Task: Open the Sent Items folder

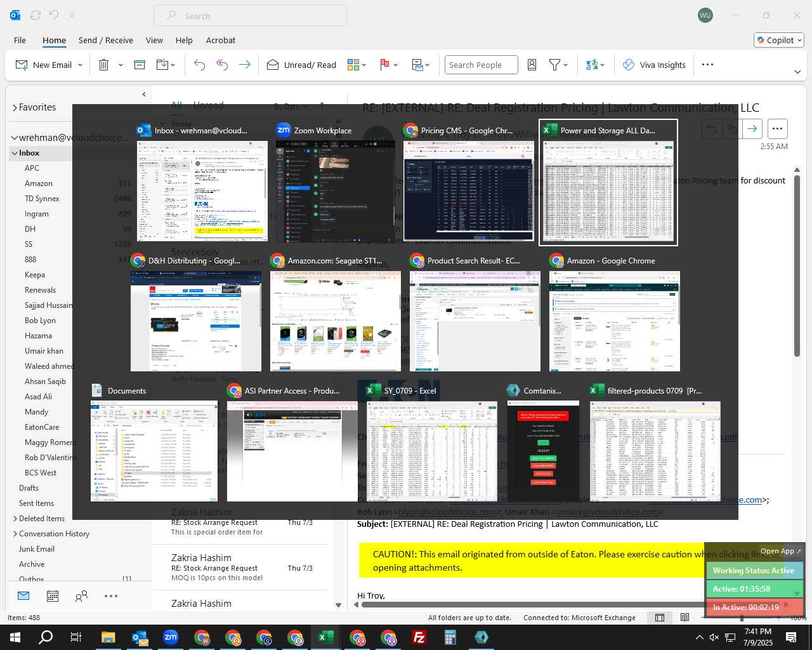Action: click(x=36, y=503)
